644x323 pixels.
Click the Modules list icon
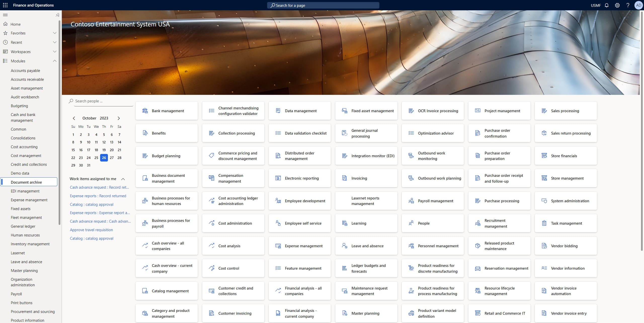tap(5, 61)
